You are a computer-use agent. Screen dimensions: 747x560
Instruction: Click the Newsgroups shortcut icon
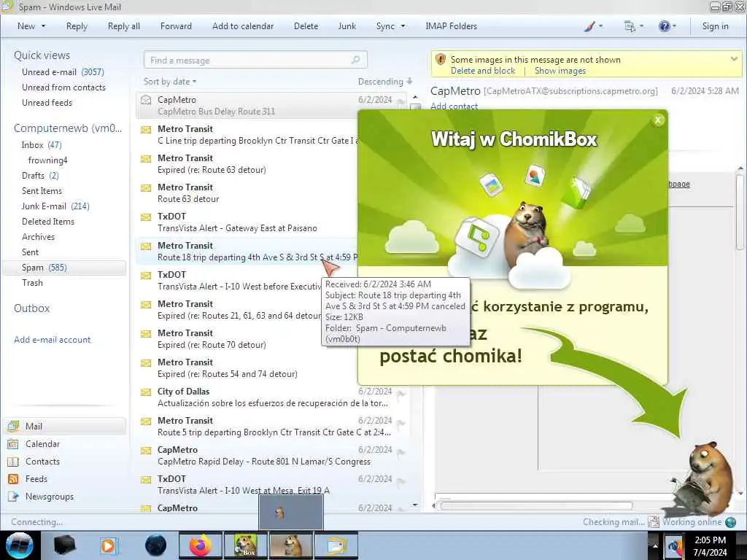[13, 497]
